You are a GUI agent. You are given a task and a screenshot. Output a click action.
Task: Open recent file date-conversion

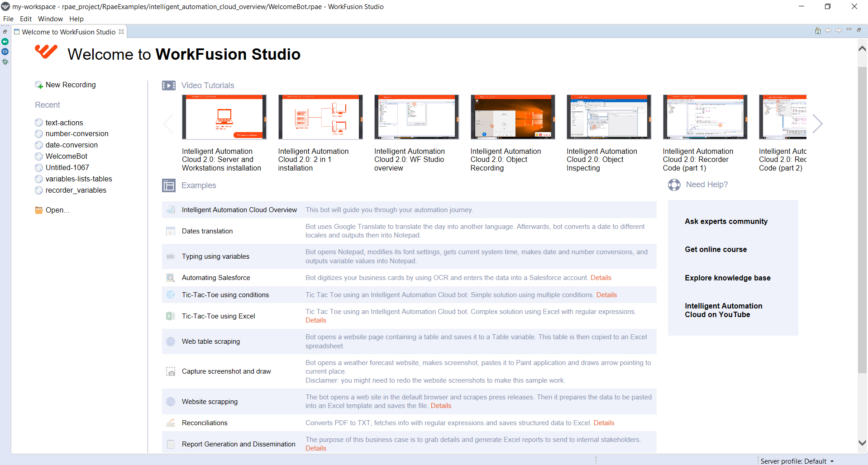pos(72,145)
